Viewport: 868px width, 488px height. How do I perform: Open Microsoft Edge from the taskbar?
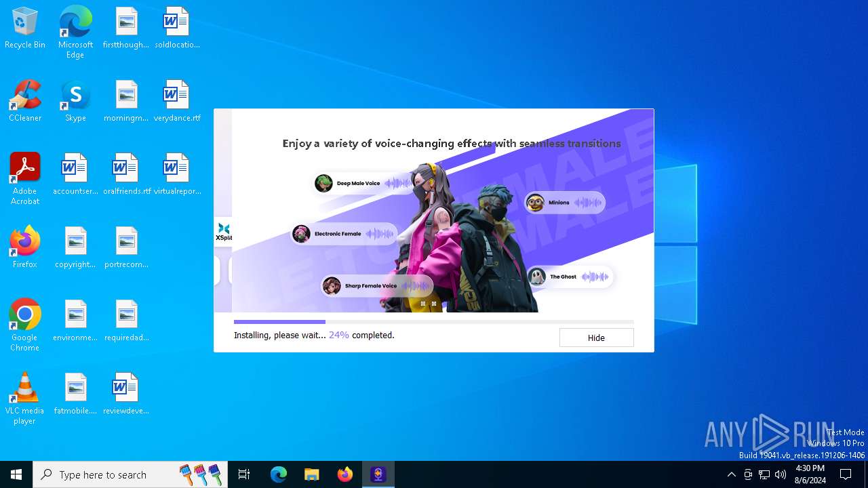point(279,474)
